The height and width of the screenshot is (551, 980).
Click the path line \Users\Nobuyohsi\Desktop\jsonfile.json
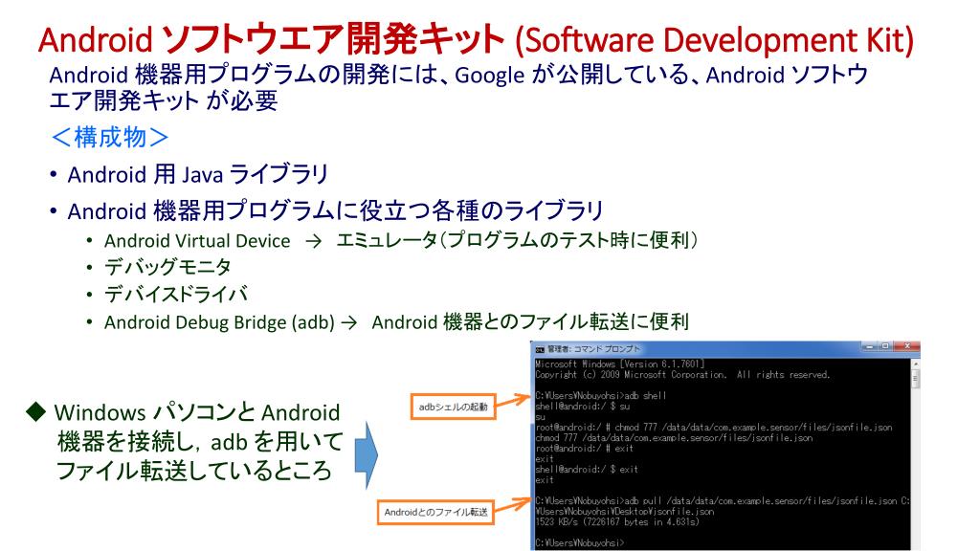(x=624, y=512)
